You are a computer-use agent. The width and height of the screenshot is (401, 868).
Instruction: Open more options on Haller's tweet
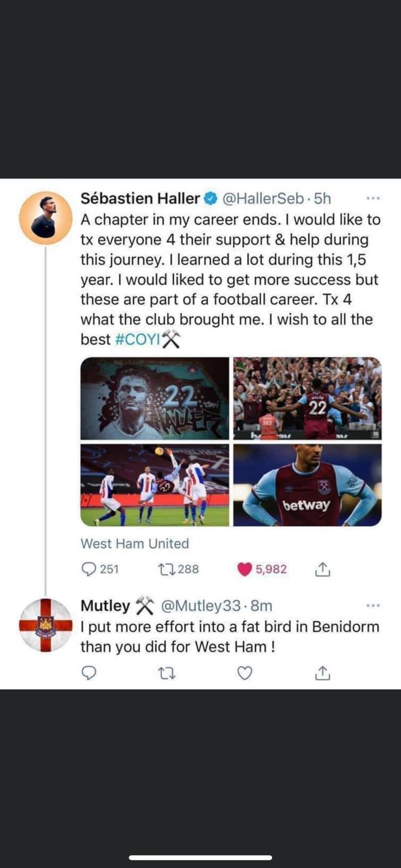[x=373, y=199]
